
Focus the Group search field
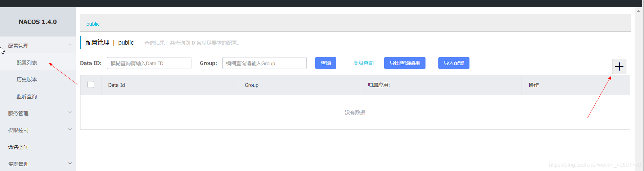264,63
